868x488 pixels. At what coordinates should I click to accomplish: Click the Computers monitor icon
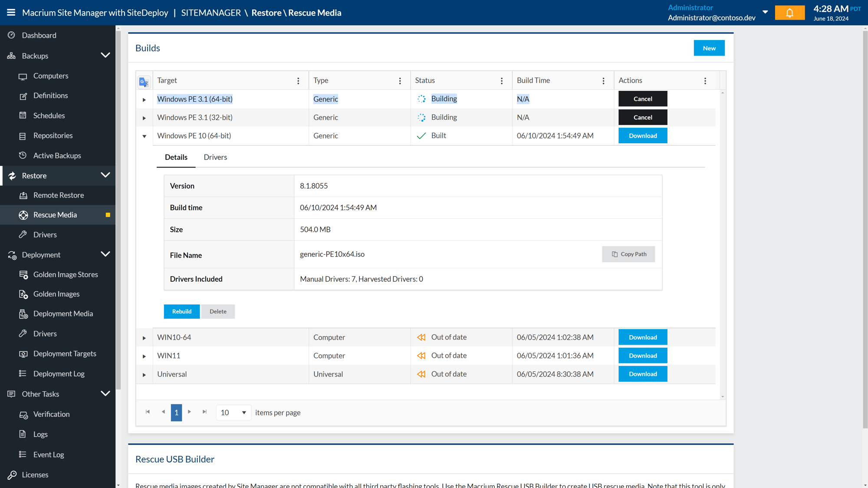[23, 76]
